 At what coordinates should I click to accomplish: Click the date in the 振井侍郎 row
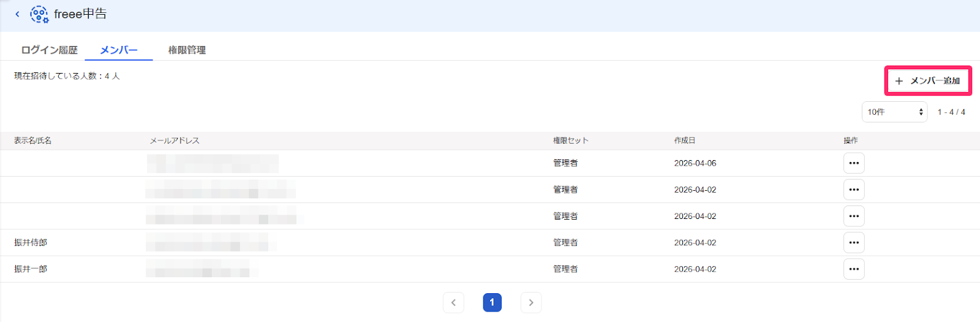point(695,242)
